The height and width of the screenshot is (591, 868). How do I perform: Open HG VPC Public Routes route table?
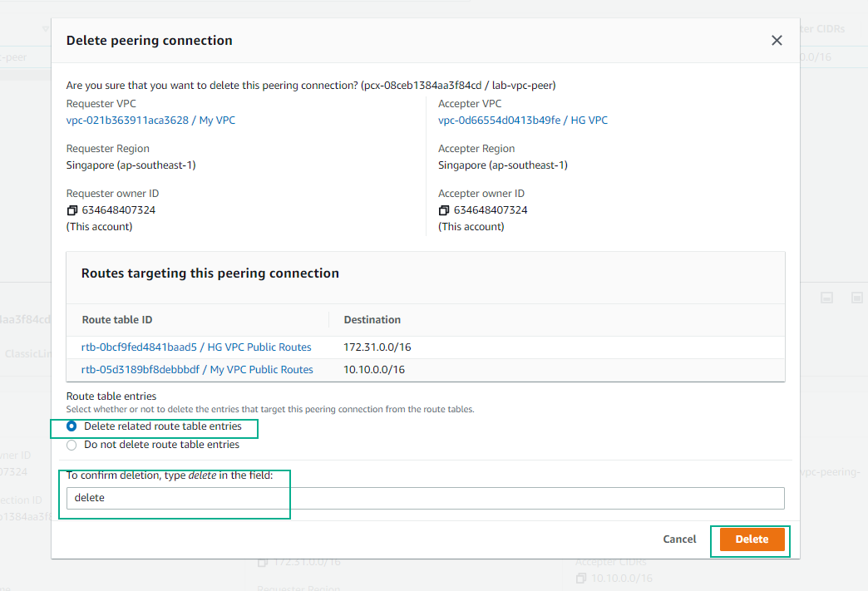[196, 347]
